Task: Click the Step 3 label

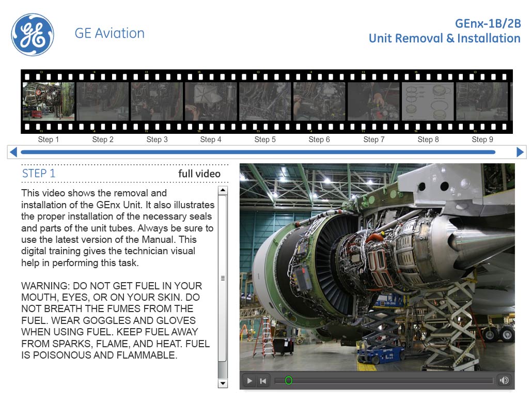Action: [157, 140]
